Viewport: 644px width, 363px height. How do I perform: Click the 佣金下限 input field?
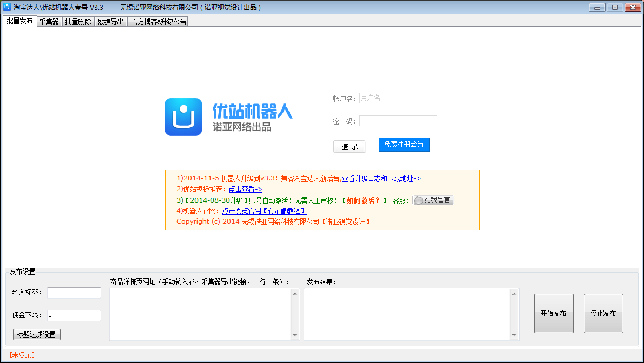coord(74,315)
